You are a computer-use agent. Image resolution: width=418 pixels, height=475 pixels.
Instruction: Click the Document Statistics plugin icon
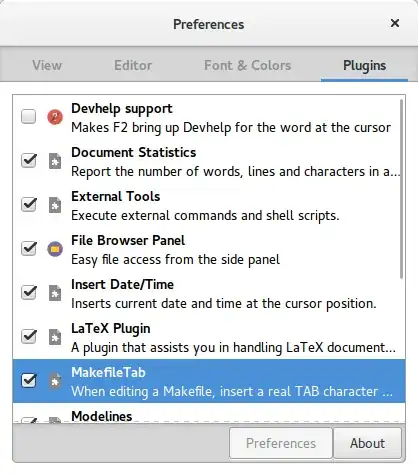pos(55,161)
